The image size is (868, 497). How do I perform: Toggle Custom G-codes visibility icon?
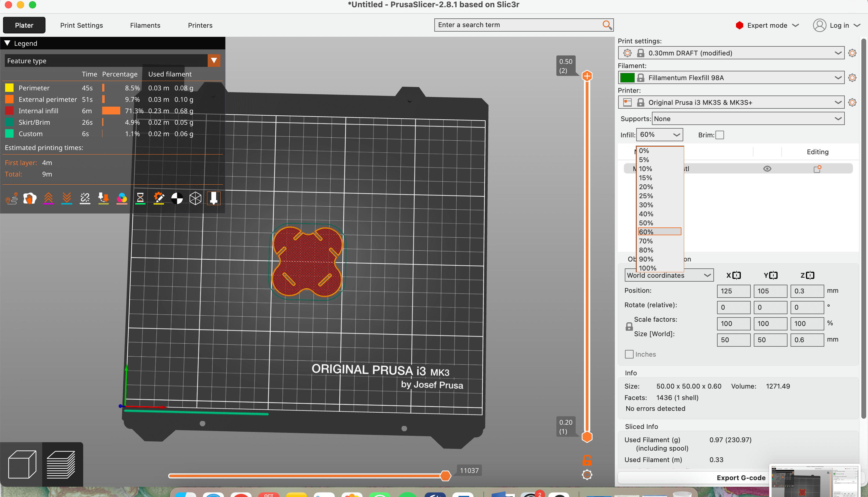[x=159, y=198]
